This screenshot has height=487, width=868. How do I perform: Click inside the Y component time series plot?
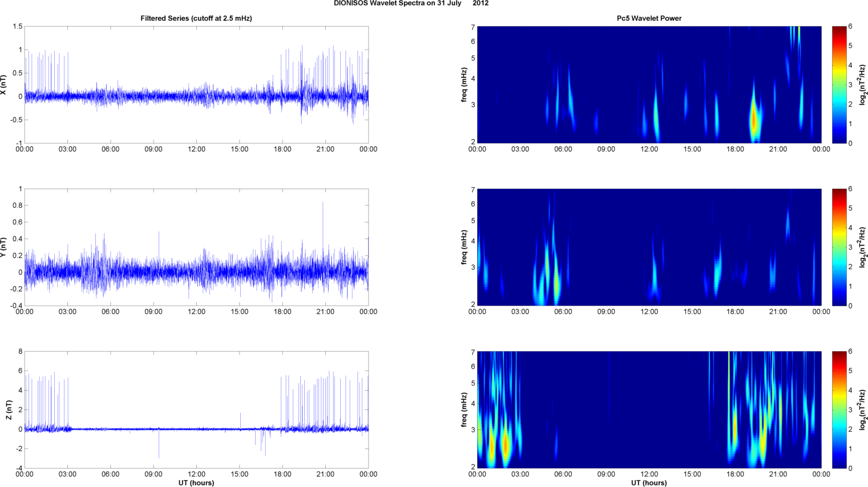point(196,247)
